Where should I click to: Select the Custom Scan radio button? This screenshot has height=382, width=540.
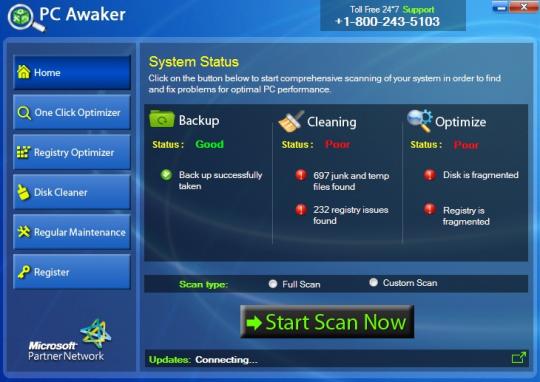point(373,282)
